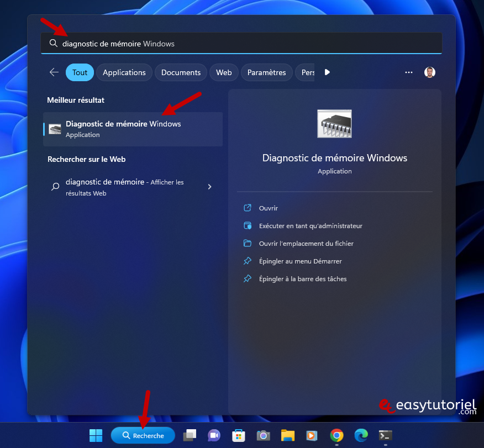Viewport: 484px width, 448px height.
Task: Click the Meilleur résultat heading
Action: [76, 101]
